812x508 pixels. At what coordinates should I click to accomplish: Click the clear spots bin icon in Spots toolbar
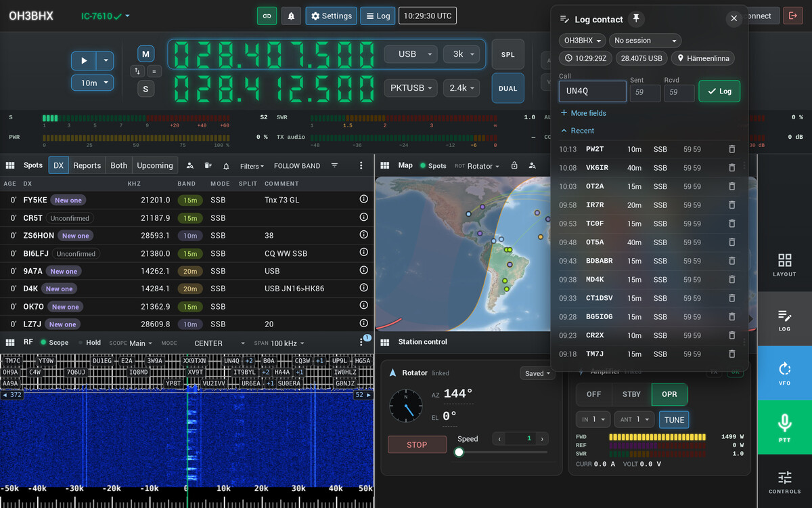click(x=208, y=165)
